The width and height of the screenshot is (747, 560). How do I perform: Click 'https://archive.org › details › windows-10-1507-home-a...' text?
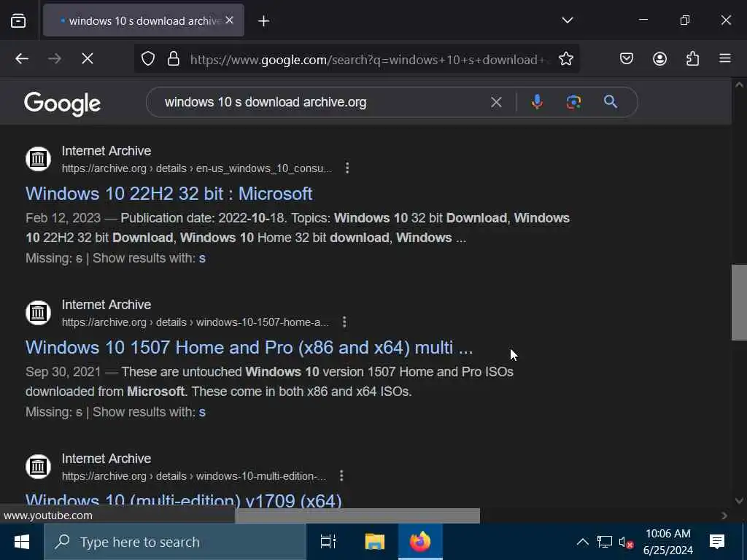point(196,322)
